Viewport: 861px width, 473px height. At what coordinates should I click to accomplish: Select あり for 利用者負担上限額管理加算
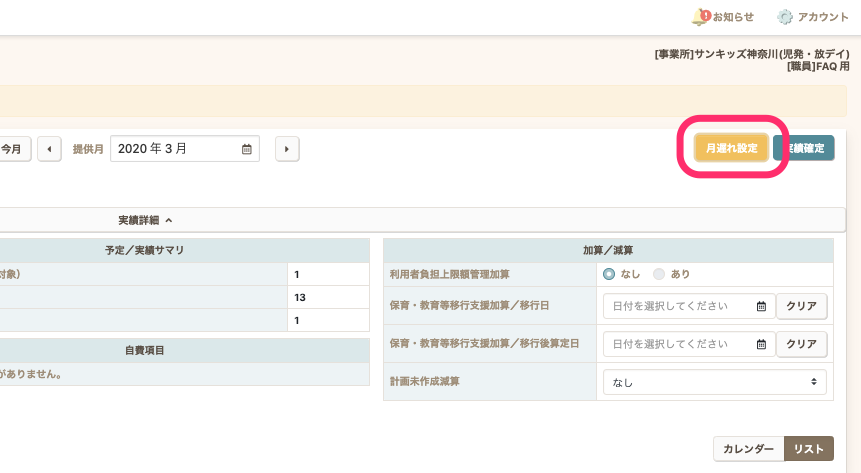[658, 274]
